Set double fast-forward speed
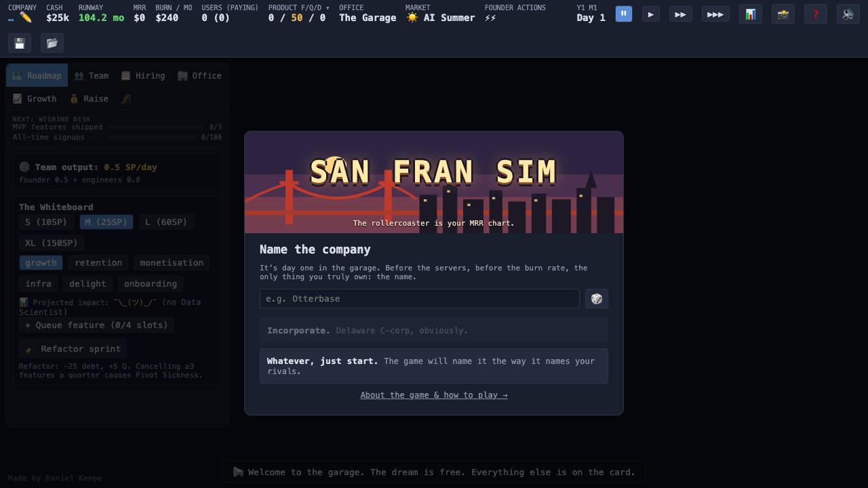868x488 pixels. 681,14
